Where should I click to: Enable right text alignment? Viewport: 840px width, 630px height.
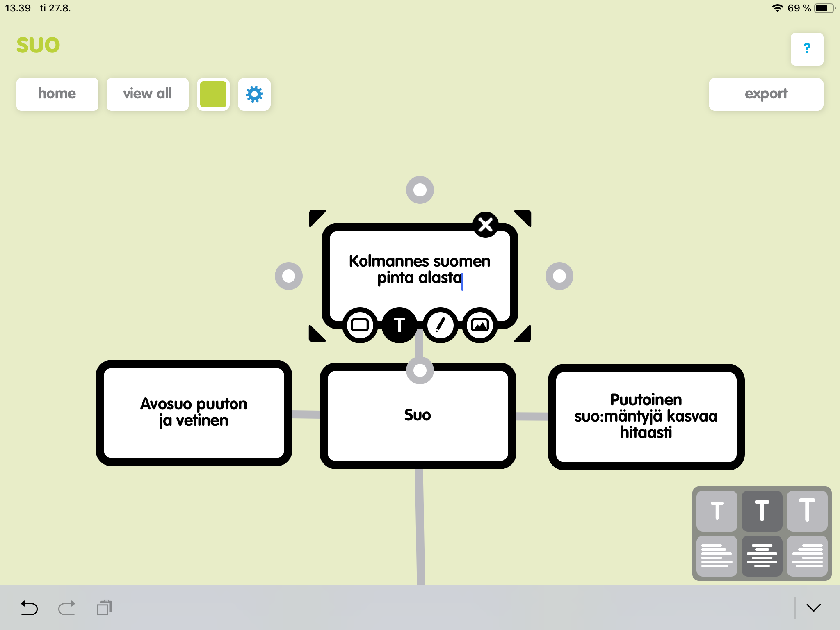pos(807,556)
